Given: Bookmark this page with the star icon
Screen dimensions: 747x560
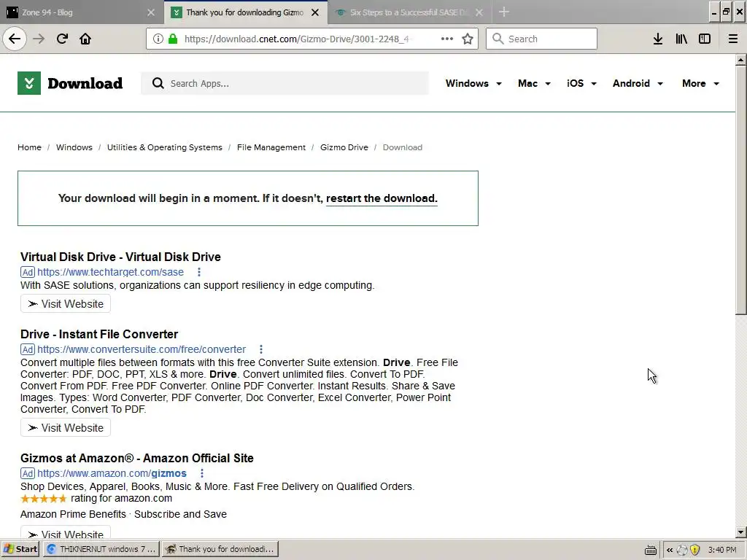Looking at the screenshot, I should click(x=468, y=39).
